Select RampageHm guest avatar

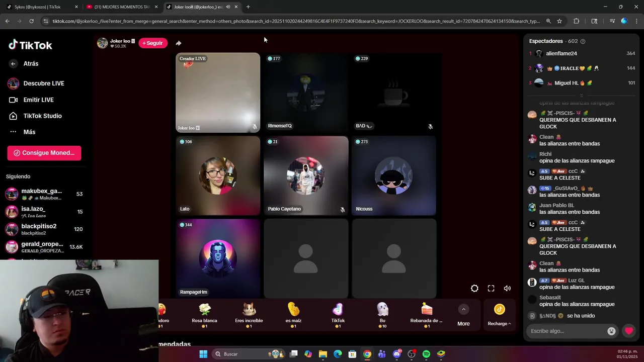(x=218, y=258)
